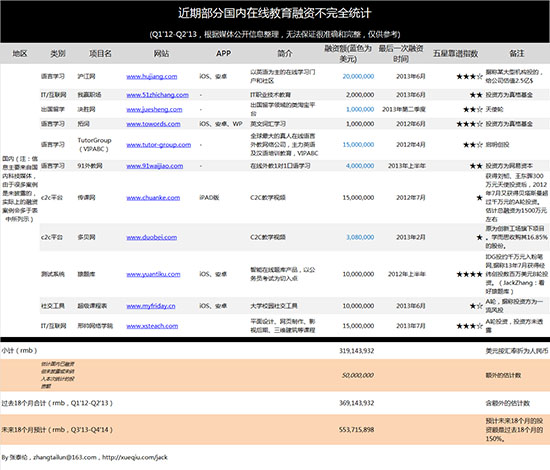Open the www.tutor-group.com link
Image resolution: width=550 pixels, height=470 pixels.
coord(159,145)
